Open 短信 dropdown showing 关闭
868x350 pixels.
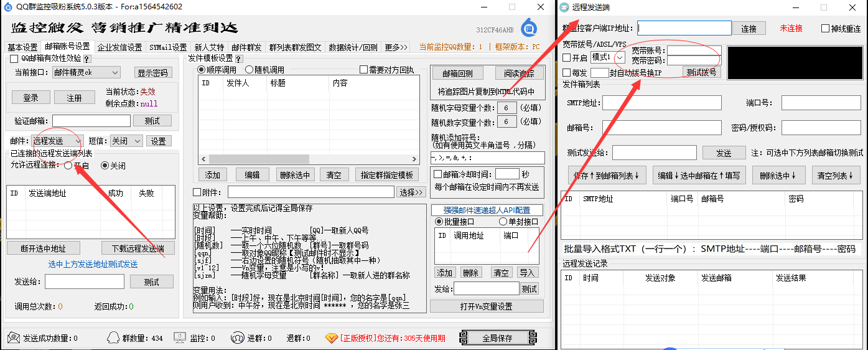126,141
